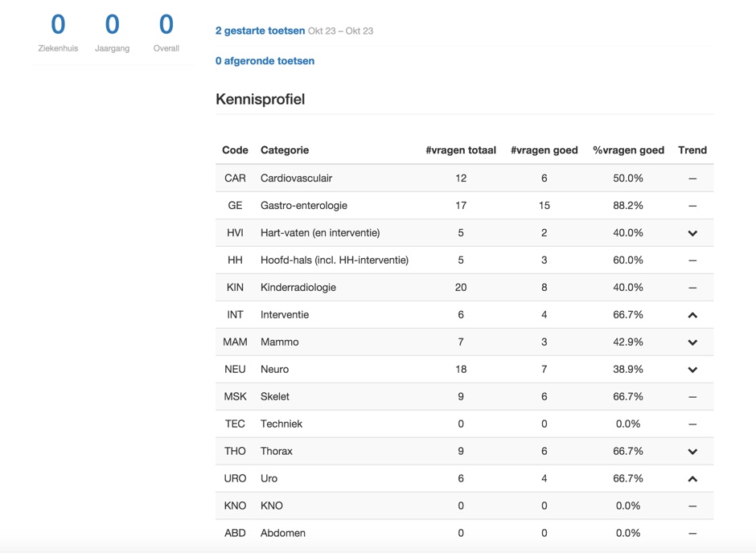Viewport: 756px width, 553px height.
Task: Click the upward trend chevron for Interventie
Action: pyautogui.click(x=692, y=315)
